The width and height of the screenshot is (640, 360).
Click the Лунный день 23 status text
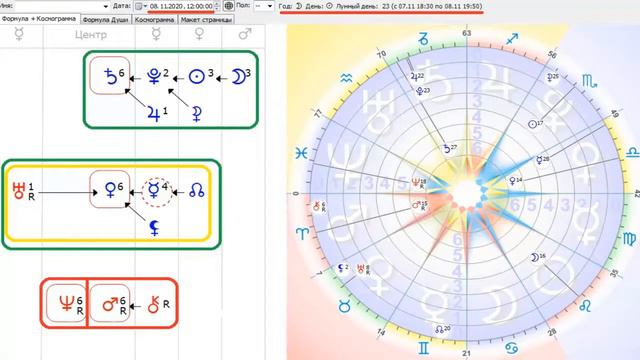click(409, 6)
